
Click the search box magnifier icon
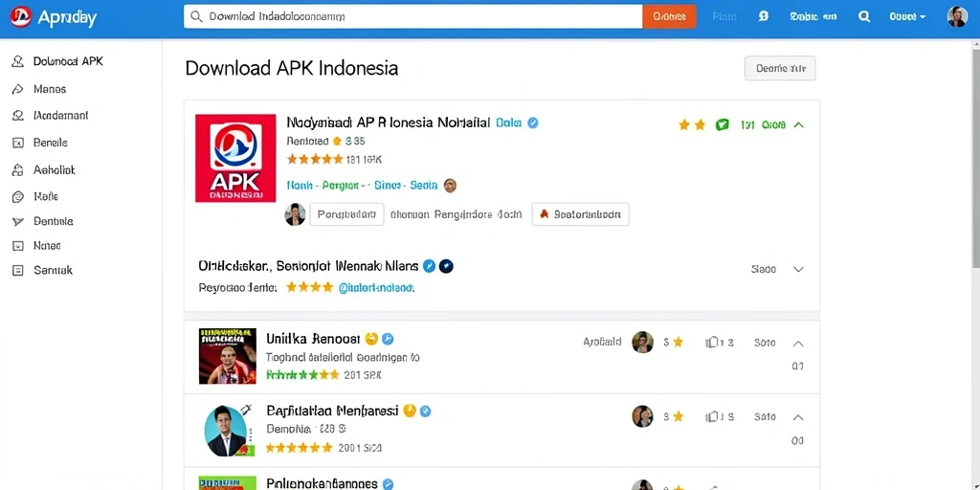click(196, 17)
